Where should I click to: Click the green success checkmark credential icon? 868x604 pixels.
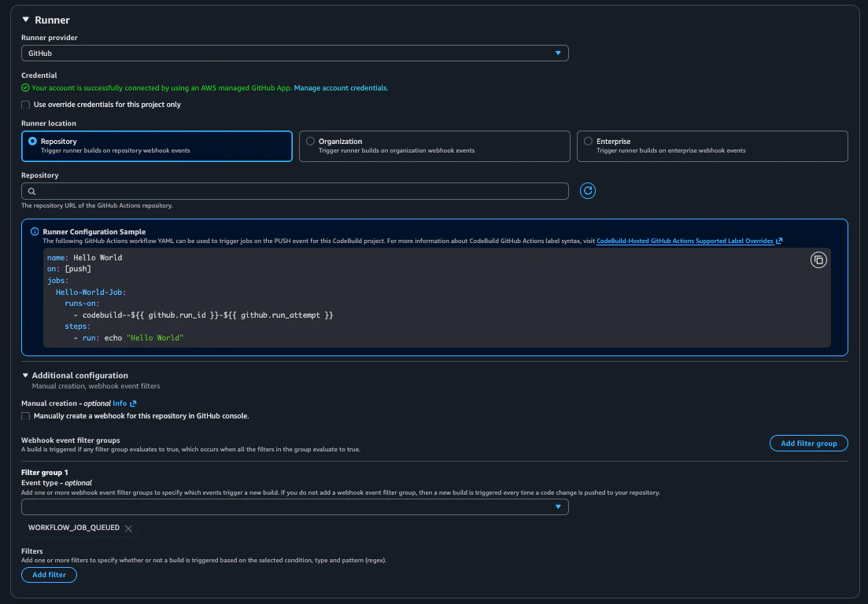25,88
